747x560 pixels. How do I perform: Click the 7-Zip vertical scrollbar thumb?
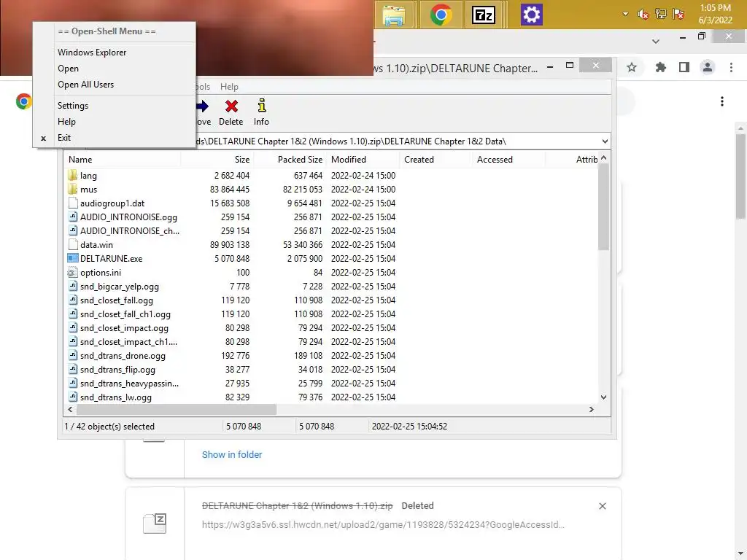pyautogui.click(x=603, y=206)
